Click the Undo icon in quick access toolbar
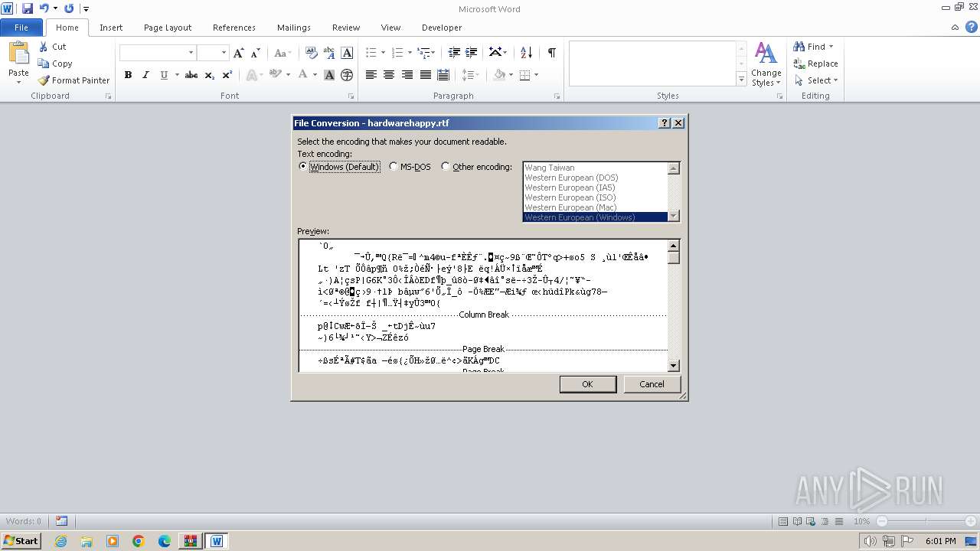Screen dimensions: 980x551 (x=44, y=8)
